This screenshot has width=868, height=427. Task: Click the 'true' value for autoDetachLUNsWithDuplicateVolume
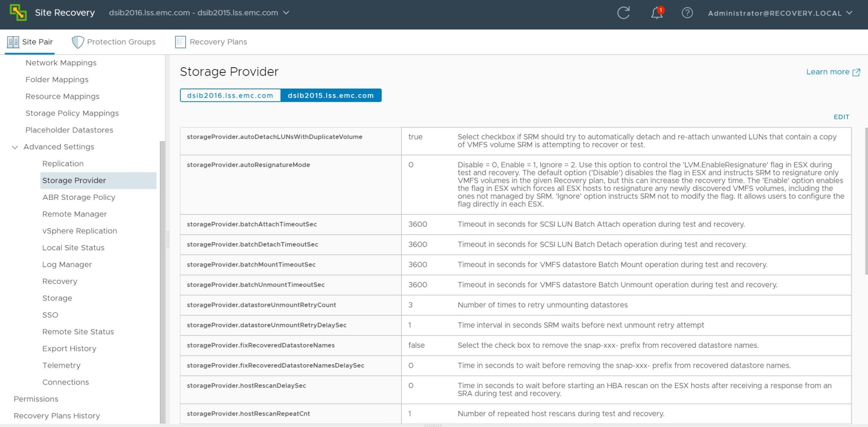click(415, 137)
